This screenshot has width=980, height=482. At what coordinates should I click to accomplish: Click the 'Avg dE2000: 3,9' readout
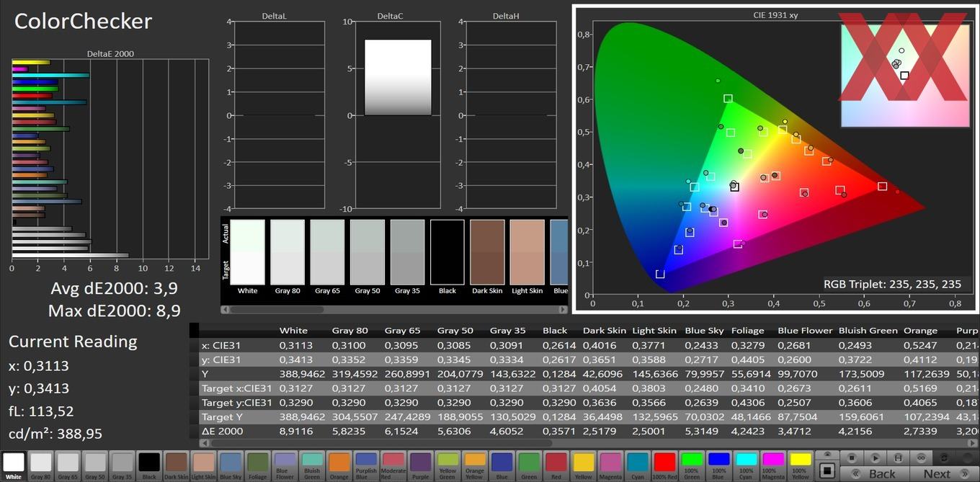point(114,289)
